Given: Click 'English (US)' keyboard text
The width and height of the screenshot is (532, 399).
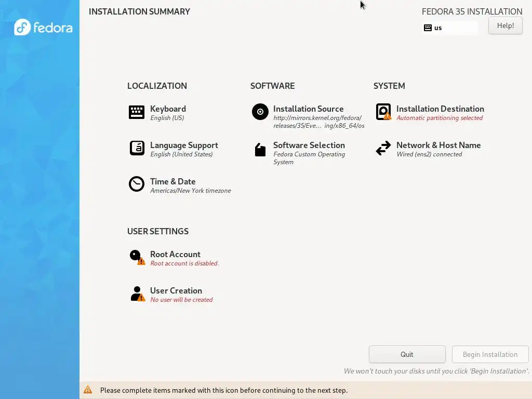Looking at the screenshot, I should click(x=167, y=118).
